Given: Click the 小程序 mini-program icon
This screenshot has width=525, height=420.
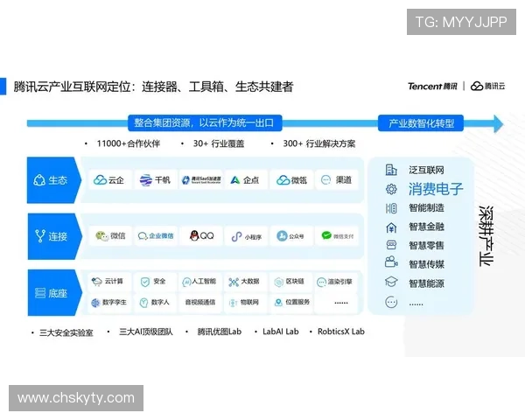Looking at the screenshot, I should [x=237, y=236].
